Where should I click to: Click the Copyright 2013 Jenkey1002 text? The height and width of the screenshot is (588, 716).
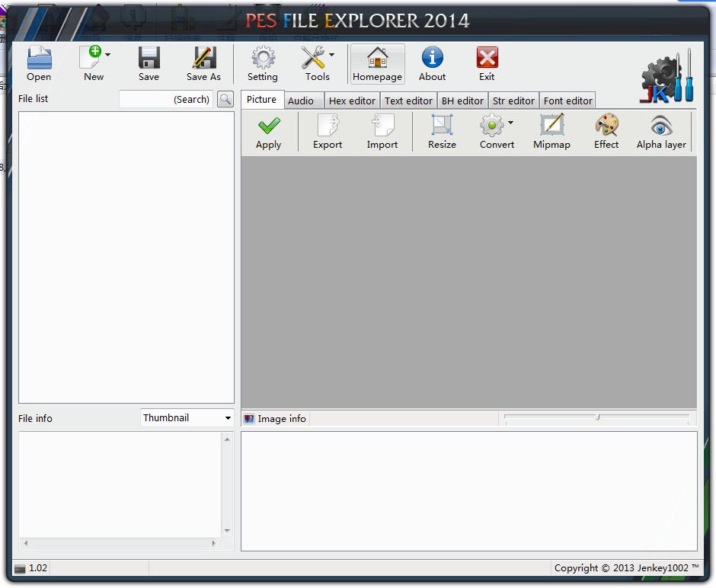[626, 568]
